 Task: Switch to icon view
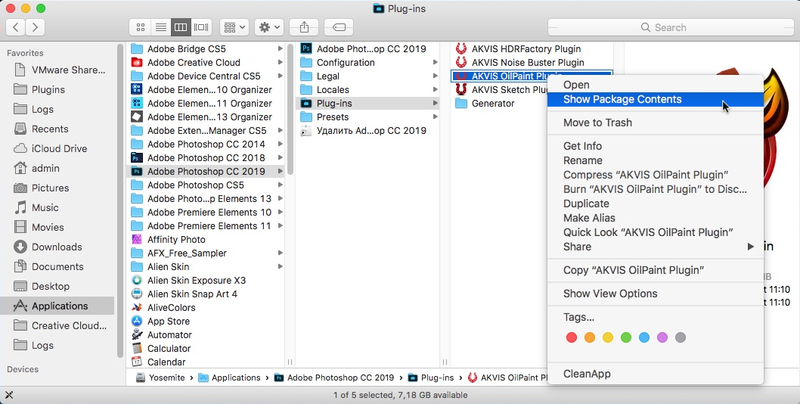[x=140, y=27]
